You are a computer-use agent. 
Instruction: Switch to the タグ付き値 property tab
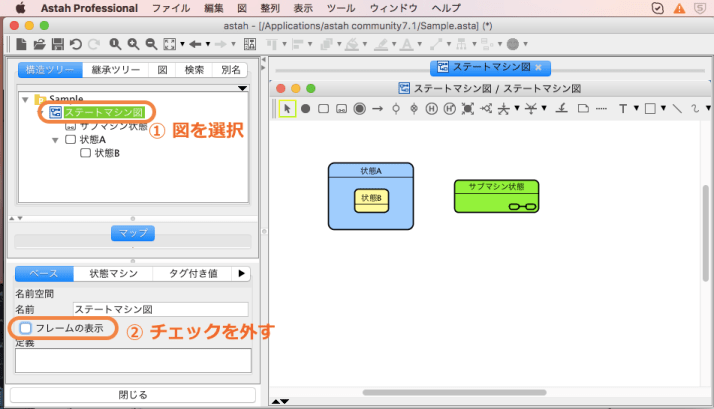pyautogui.click(x=193, y=273)
